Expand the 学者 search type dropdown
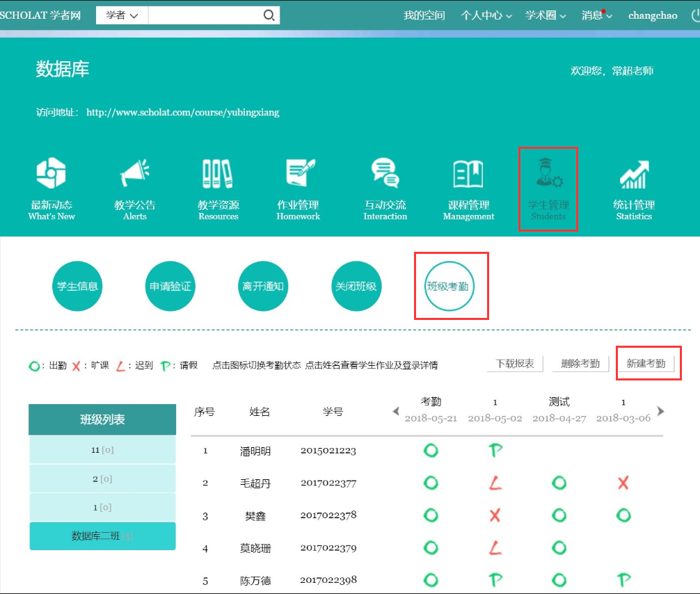700x594 pixels. click(x=122, y=15)
